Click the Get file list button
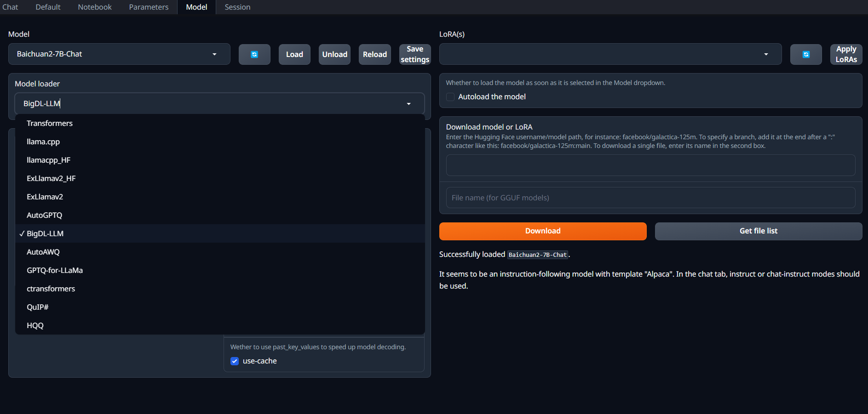The width and height of the screenshot is (868, 414). (758, 231)
